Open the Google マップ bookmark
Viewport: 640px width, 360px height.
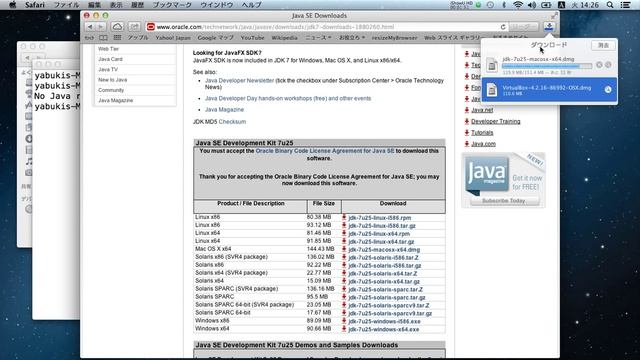click(x=216, y=38)
